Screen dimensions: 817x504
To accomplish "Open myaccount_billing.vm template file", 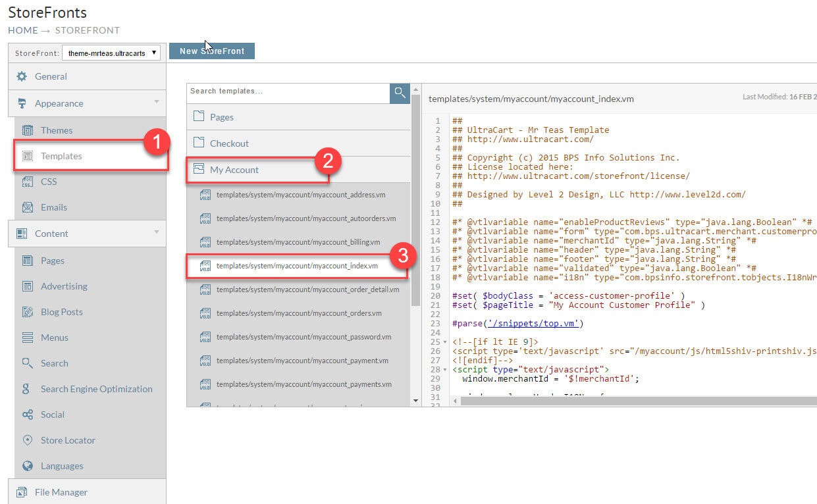I will coord(298,242).
